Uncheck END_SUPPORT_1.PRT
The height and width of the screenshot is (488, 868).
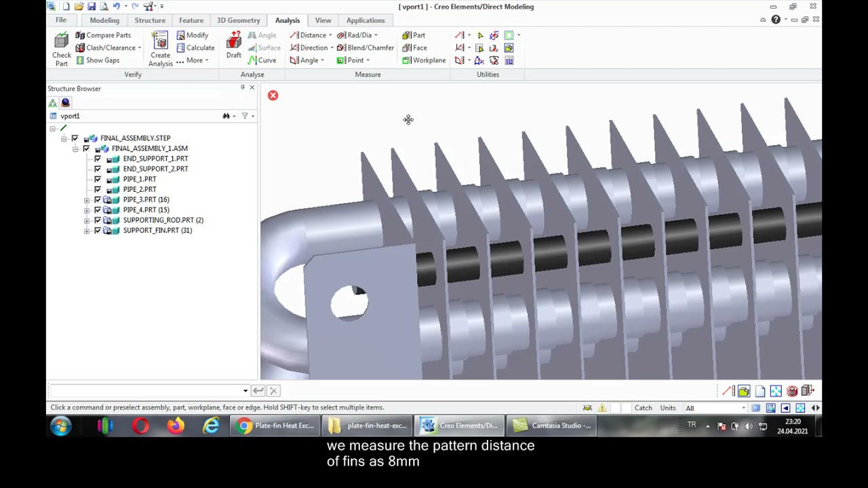coord(98,159)
